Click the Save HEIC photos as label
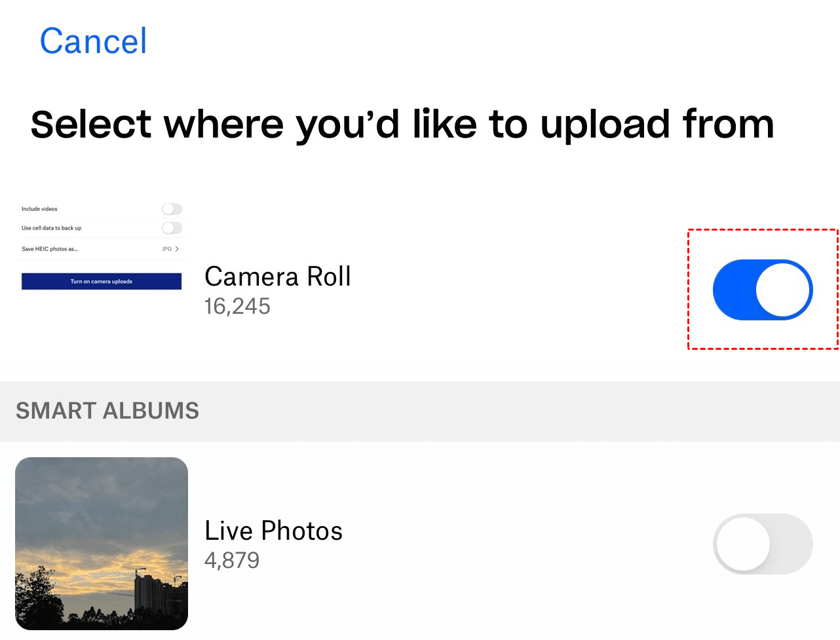 (x=49, y=249)
